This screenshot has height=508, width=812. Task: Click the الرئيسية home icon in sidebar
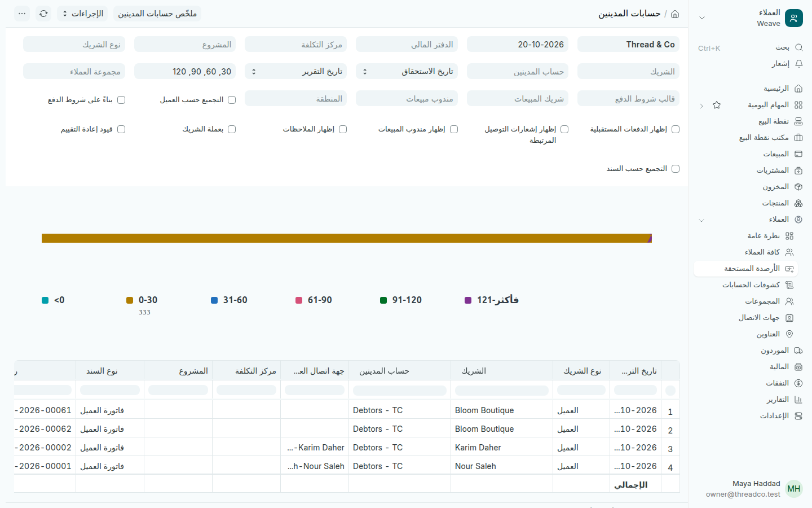pos(798,89)
